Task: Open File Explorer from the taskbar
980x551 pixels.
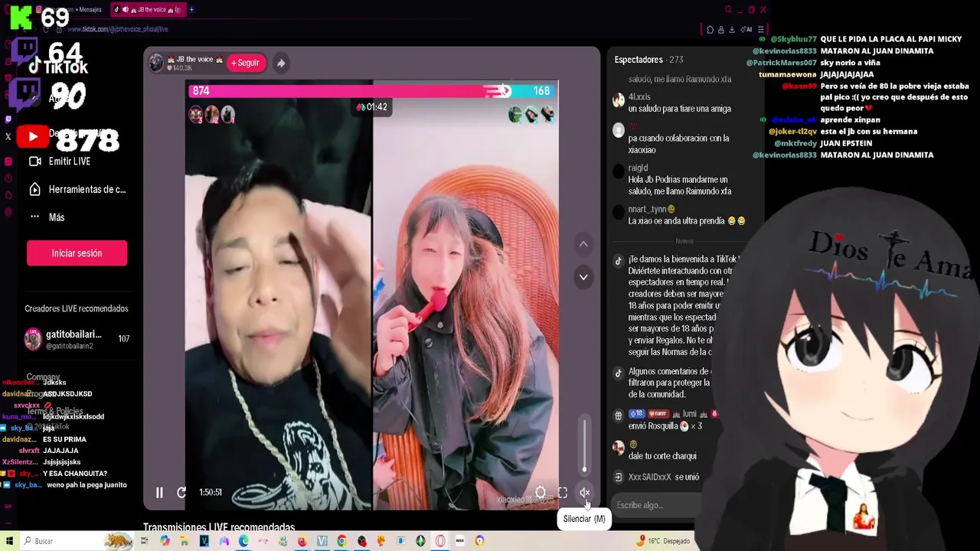Action: point(185,541)
